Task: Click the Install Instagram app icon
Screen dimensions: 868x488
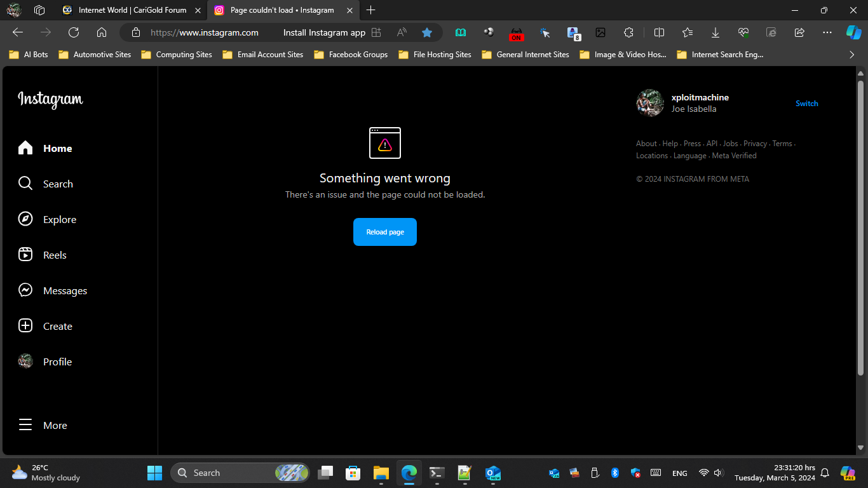Action: click(376, 32)
